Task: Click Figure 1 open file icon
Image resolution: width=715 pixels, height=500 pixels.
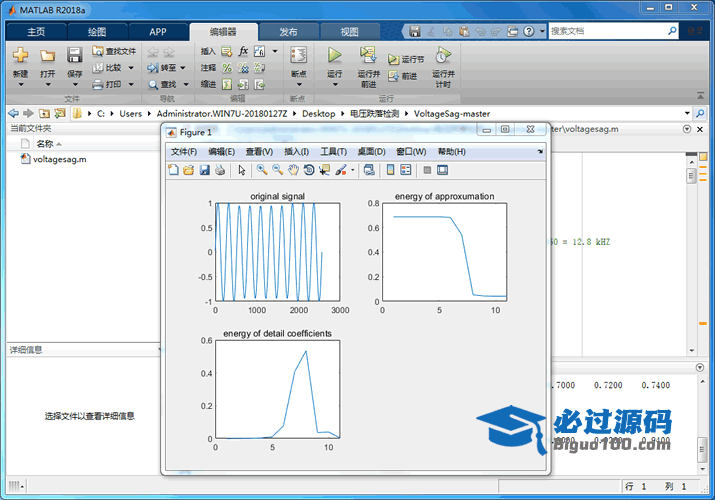Action: point(188,170)
